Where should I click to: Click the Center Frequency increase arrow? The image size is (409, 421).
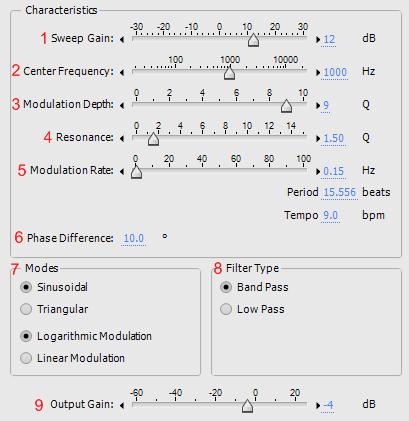[x=318, y=72]
